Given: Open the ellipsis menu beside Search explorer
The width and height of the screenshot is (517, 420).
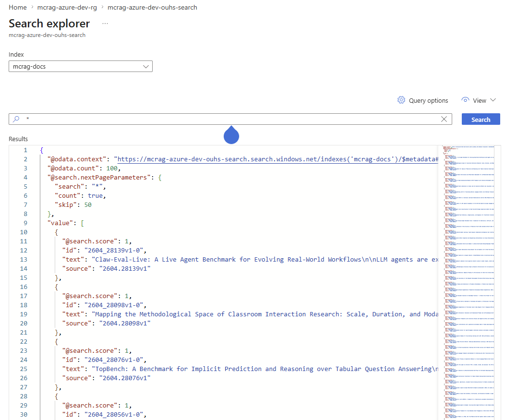Looking at the screenshot, I should [x=105, y=24].
